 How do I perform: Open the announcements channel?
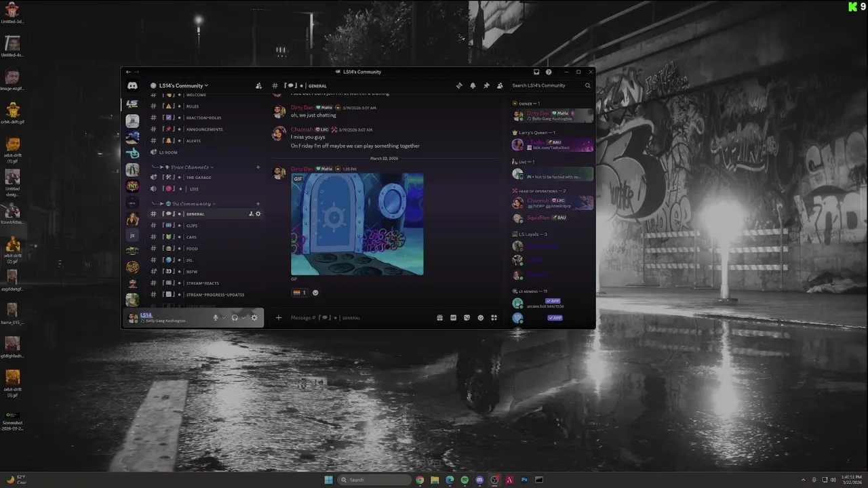point(205,129)
